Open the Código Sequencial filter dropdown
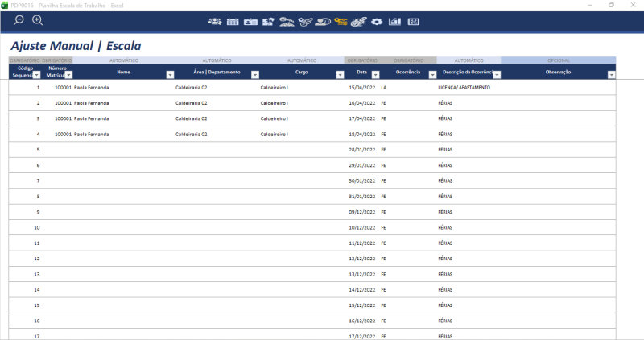This screenshot has width=644, height=340. [x=36, y=74]
